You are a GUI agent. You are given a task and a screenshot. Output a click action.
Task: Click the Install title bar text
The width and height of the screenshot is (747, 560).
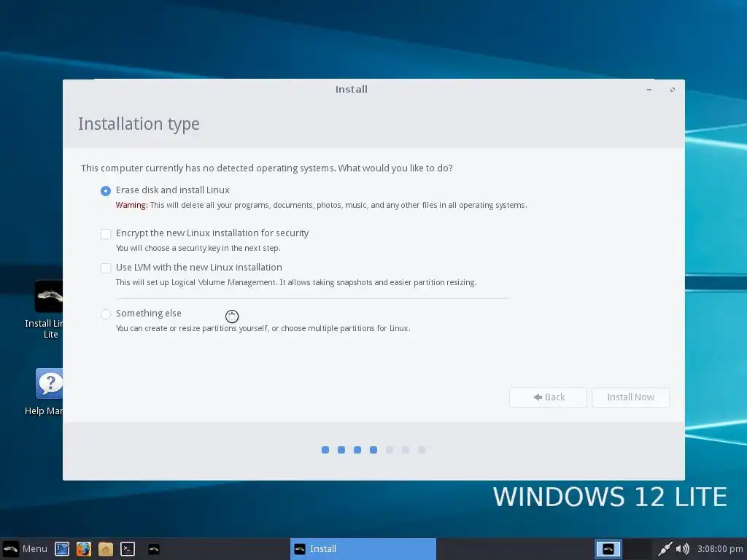[351, 90]
